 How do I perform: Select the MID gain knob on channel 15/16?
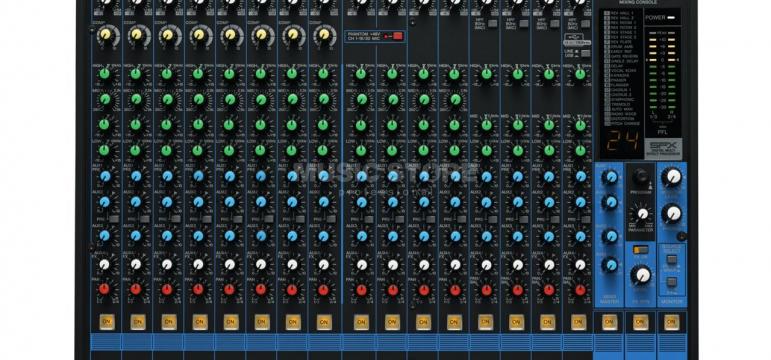click(518, 124)
